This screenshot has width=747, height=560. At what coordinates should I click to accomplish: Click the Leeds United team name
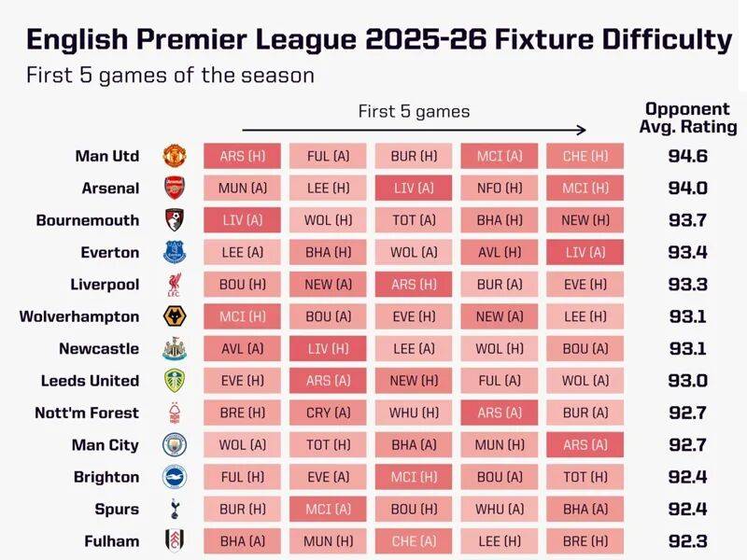90,381
